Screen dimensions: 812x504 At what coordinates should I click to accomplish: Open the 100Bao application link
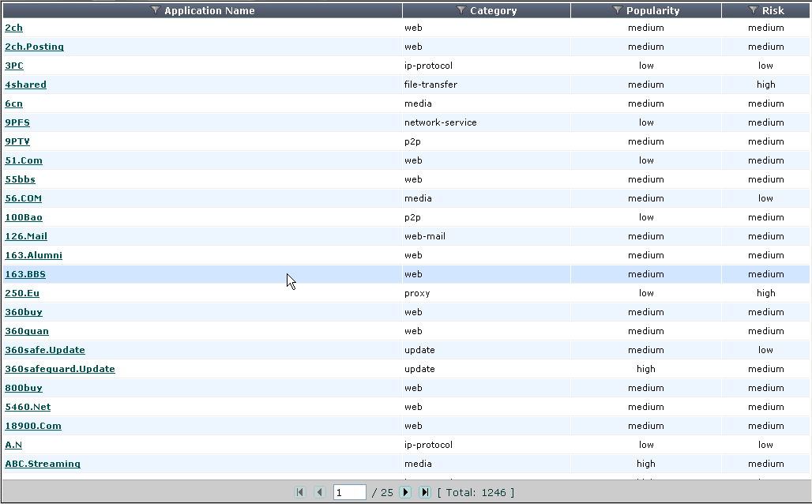(24, 217)
